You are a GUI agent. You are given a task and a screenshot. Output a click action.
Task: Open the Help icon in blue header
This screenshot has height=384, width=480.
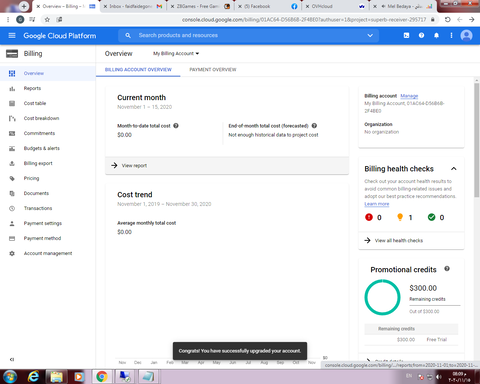coord(421,35)
